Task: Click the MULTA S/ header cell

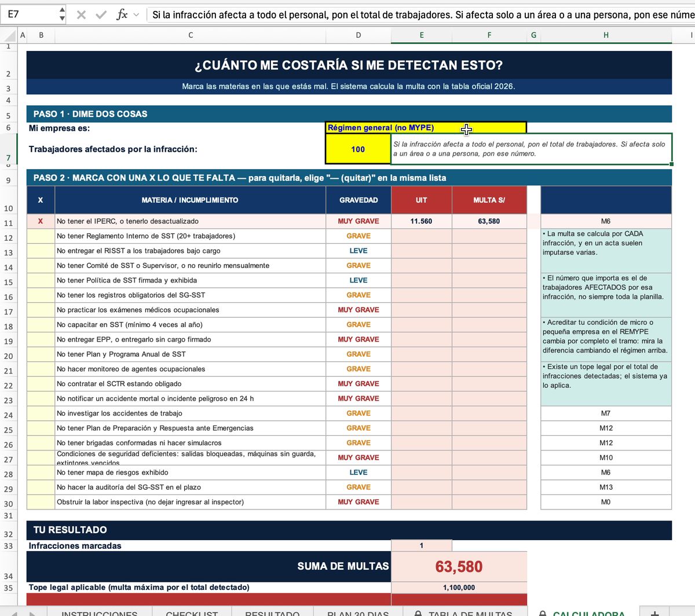Action: pyautogui.click(x=489, y=200)
